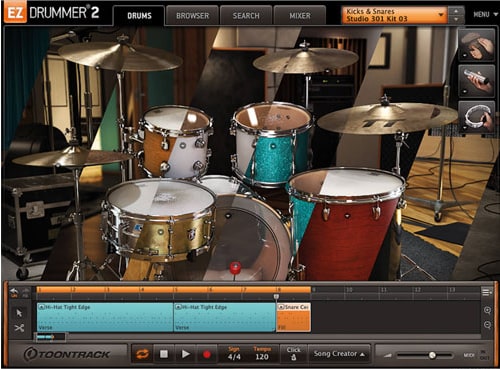Trigger the shaker percussion pad
This screenshot has height=369, width=500.
477,81
